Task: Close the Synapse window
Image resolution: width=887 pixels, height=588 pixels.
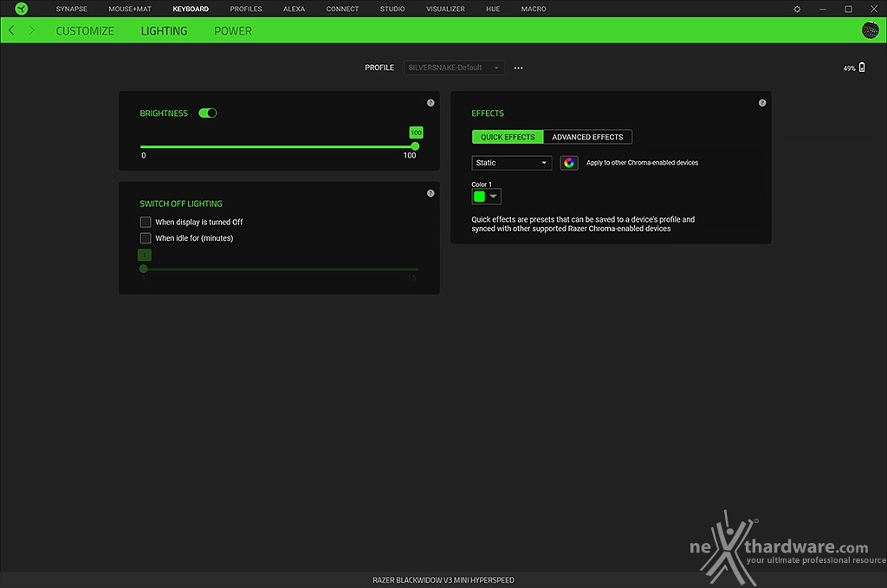Action: pos(874,9)
